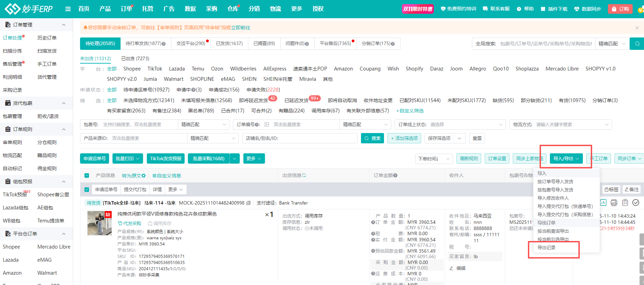Click 插件下载 plugin download

coord(554,9)
